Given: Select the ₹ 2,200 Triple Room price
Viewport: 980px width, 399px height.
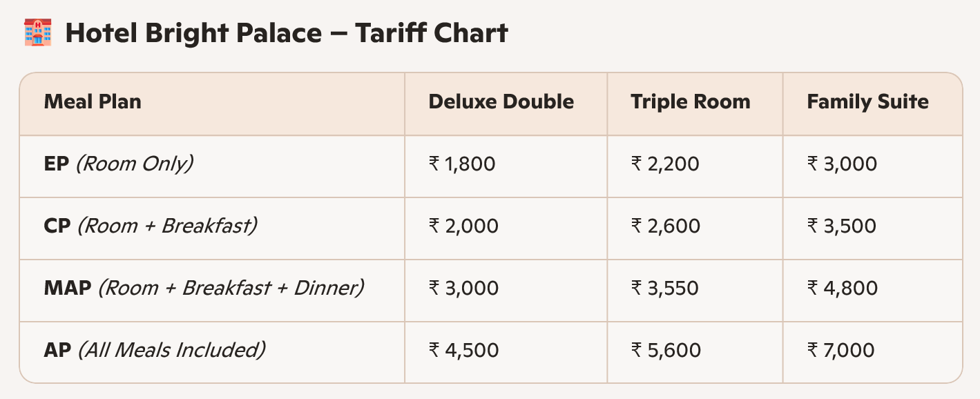Looking at the screenshot, I should 665,164.
